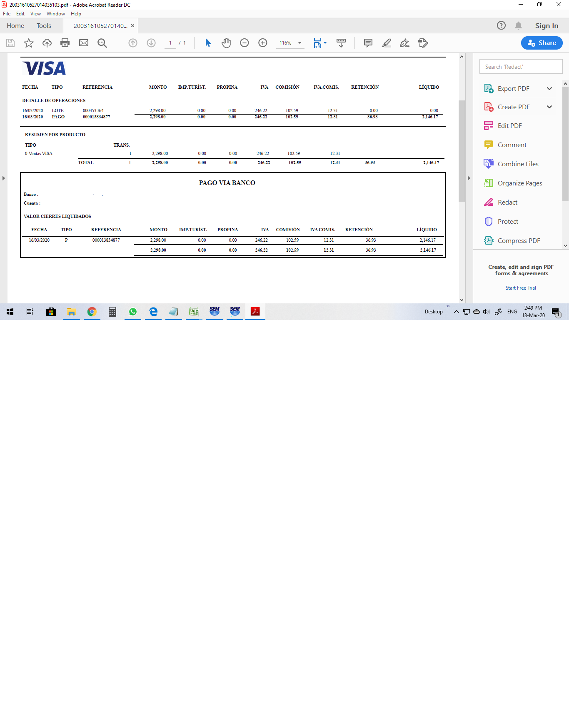The width and height of the screenshot is (569, 728).
Task: Click in the Search 'Redact' field
Action: [521, 67]
